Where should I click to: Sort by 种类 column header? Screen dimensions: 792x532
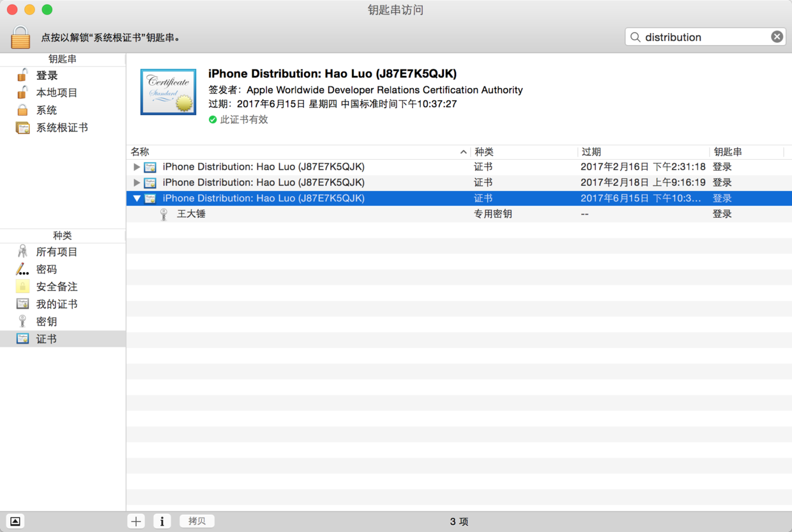tap(524, 152)
